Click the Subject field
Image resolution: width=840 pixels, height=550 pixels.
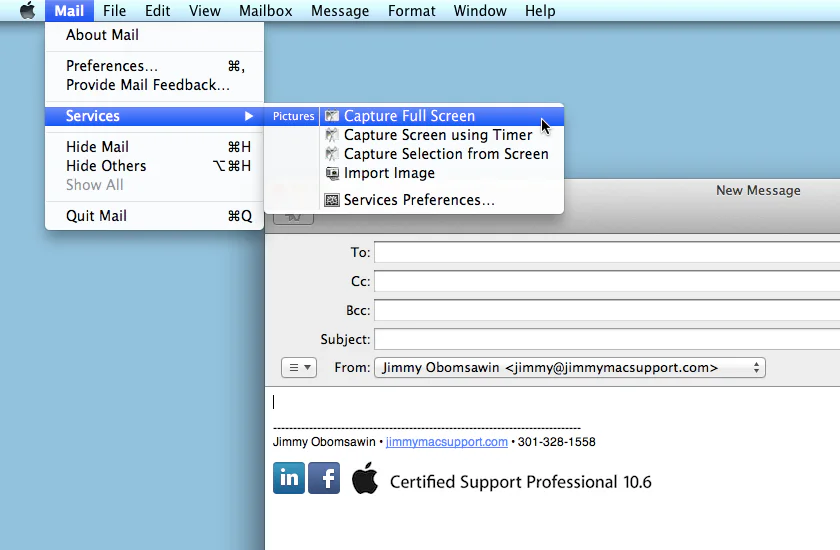point(607,339)
